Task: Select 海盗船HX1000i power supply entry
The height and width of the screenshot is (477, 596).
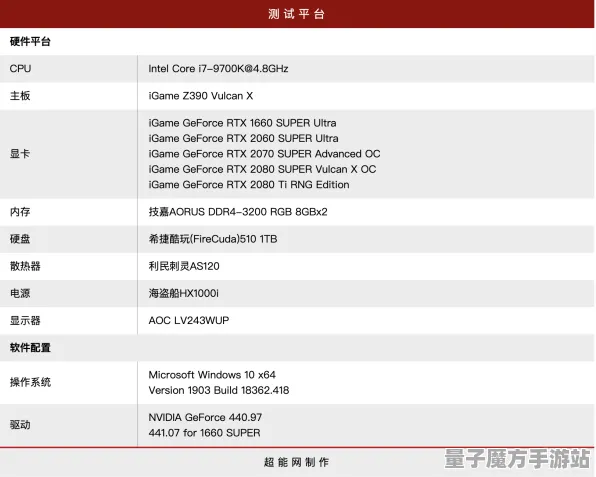Action: 184,293
